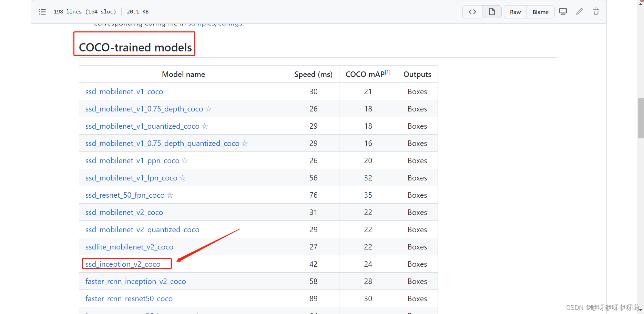
Task: Show source code view icon
Action: point(472,12)
